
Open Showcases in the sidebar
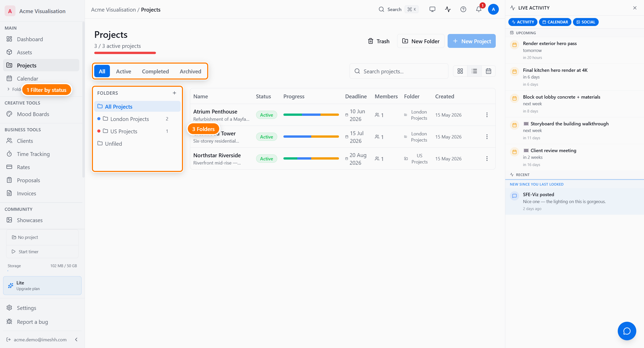tap(41, 220)
